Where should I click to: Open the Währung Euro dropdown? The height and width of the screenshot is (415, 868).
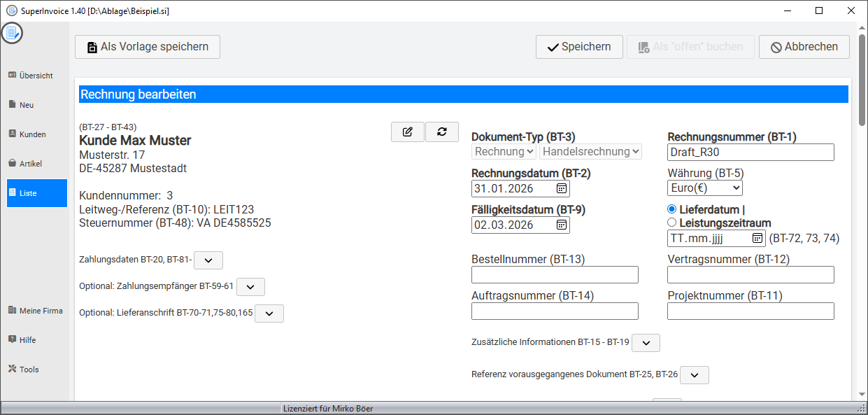point(705,188)
